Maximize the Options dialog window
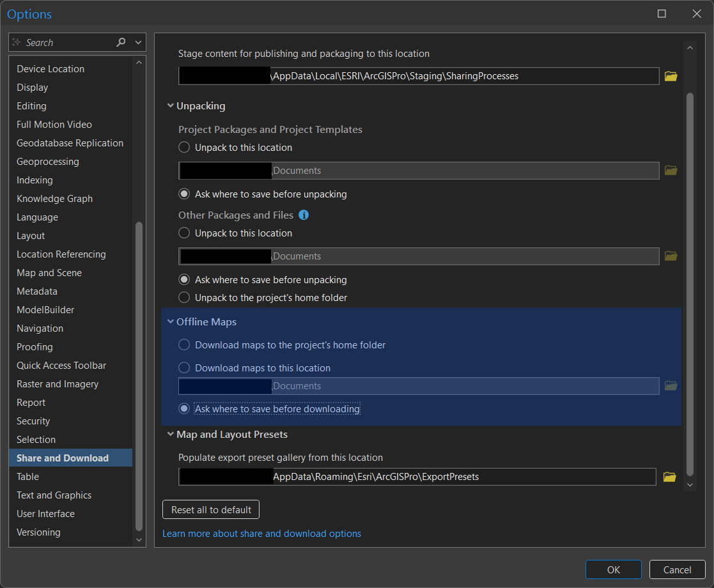This screenshot has height=588, width=714. tap(662, 14)
